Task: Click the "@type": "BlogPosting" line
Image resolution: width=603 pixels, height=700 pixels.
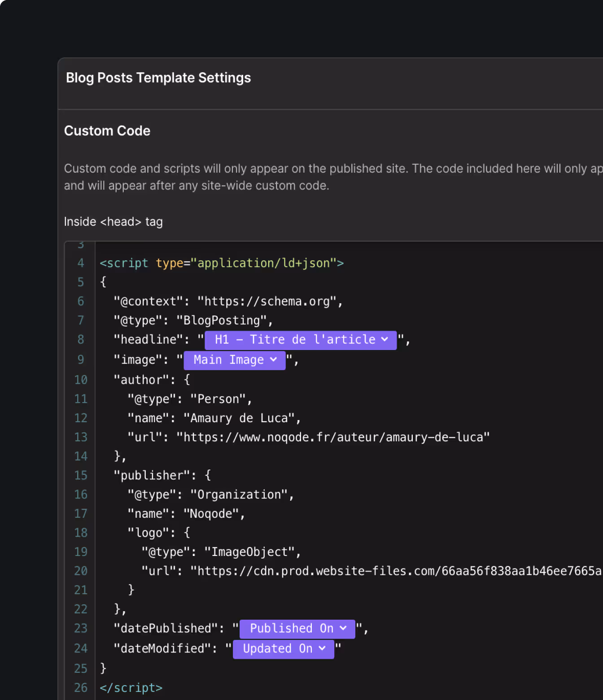Action: point(193,321)
